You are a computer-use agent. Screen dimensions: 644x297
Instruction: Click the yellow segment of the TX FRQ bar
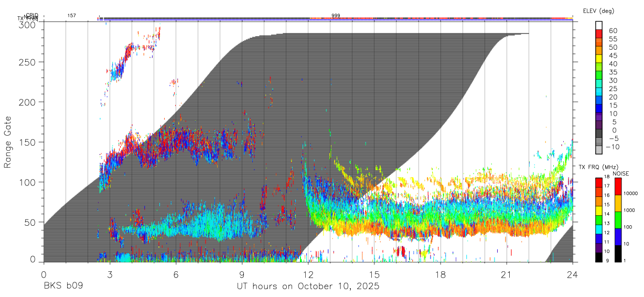pyautogui.click(x=599, y=210)
